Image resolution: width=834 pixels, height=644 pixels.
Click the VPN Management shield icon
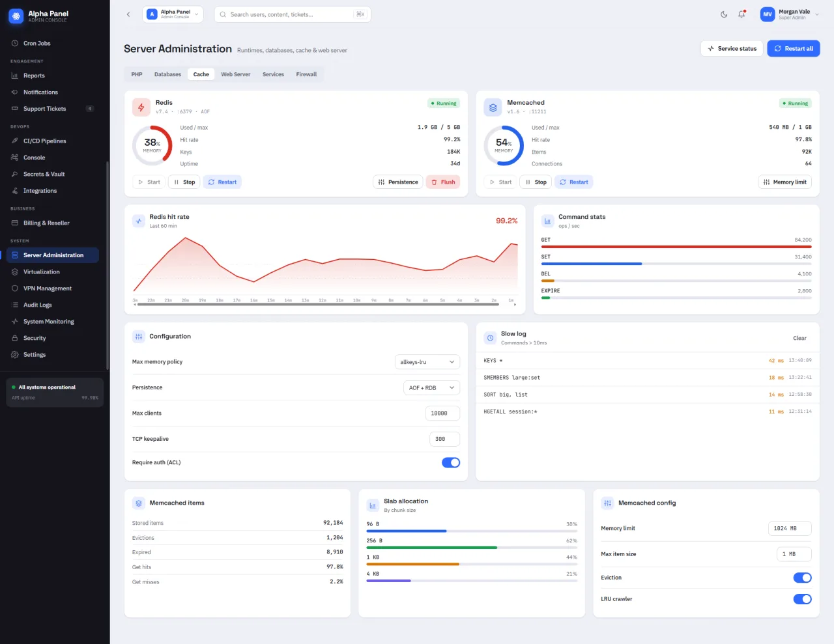(15, 288)
